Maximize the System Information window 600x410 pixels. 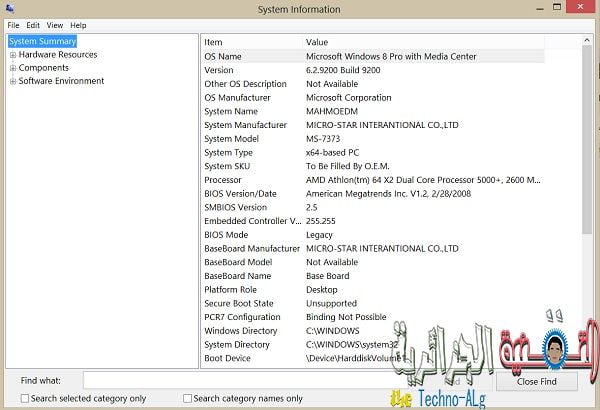click(557, 7)
